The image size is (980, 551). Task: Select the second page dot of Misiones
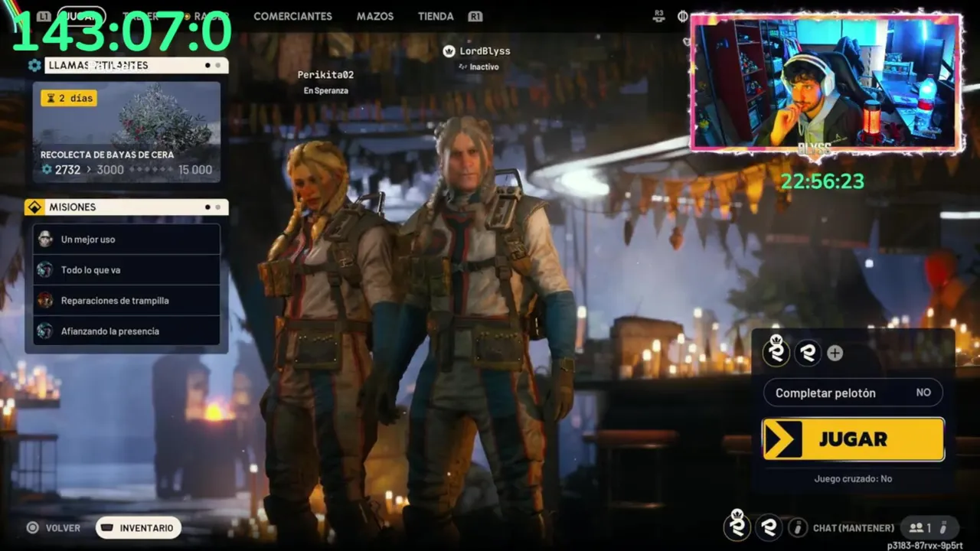[218, 207]
